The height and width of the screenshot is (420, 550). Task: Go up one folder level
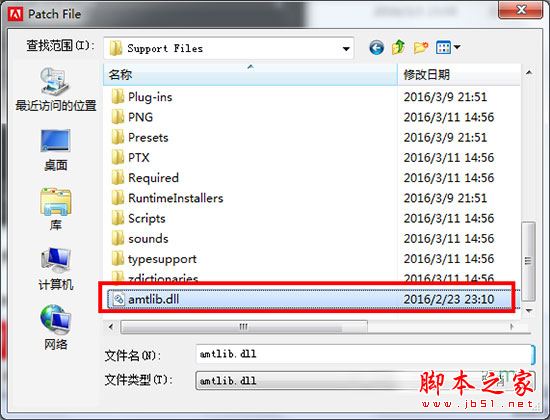click(398, 47)
